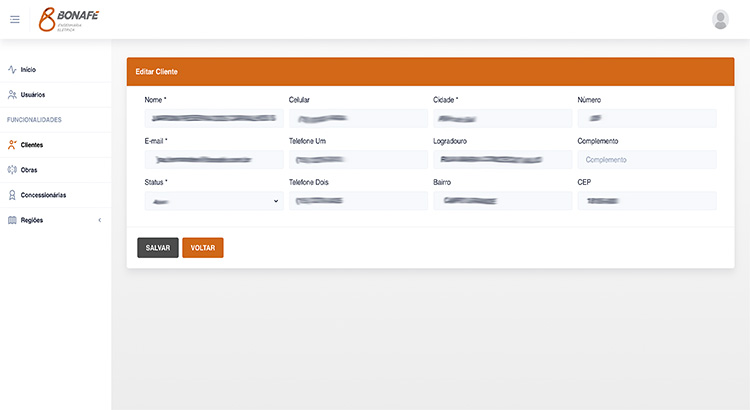Click the Obras icon in sidebar
This screenshot has width=750, height=410.
[x=12, y=170]
